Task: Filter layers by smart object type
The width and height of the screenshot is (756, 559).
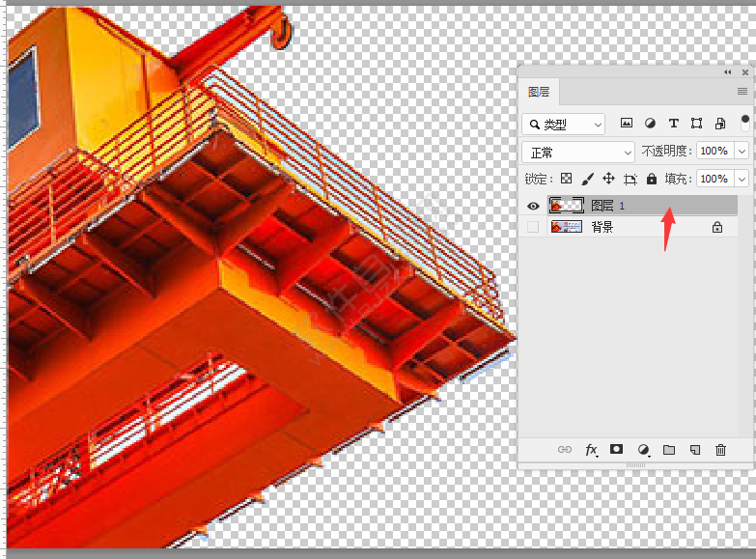Action: 720,123
